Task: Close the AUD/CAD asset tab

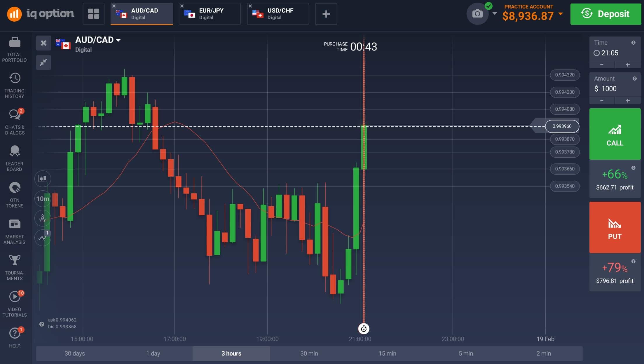Action: [x=114, y=6]
